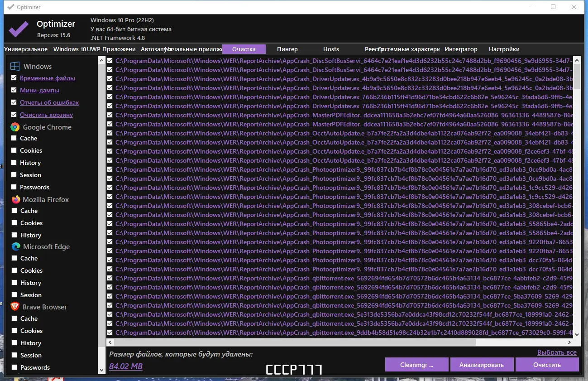Check Cookies under Brave Browser
The image size is (588, 381).
click(14, 331)
